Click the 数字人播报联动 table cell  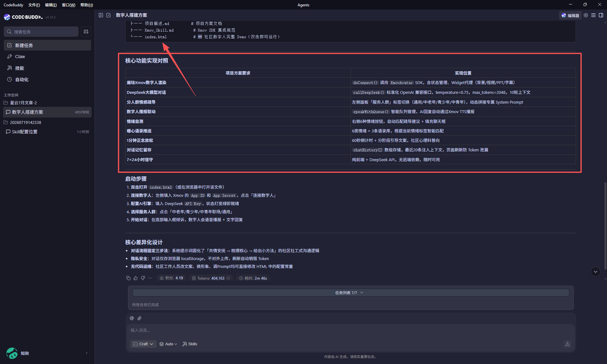coord(238,112)
